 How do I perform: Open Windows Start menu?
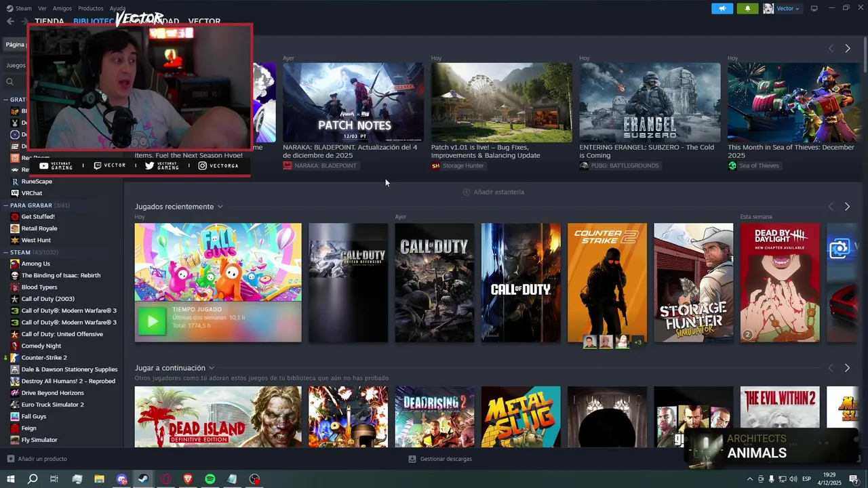(x=10, y=479)
